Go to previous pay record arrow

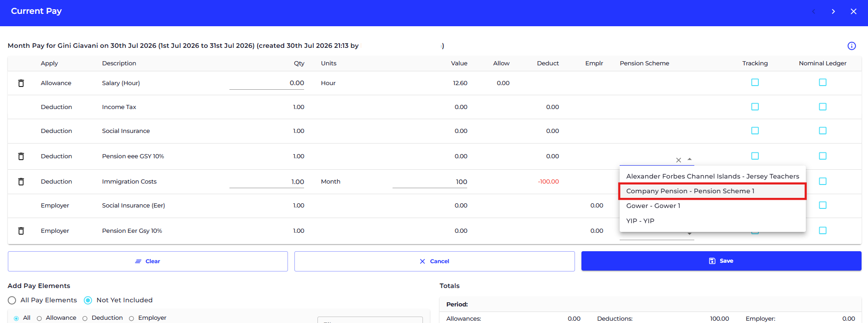[814, 12]
